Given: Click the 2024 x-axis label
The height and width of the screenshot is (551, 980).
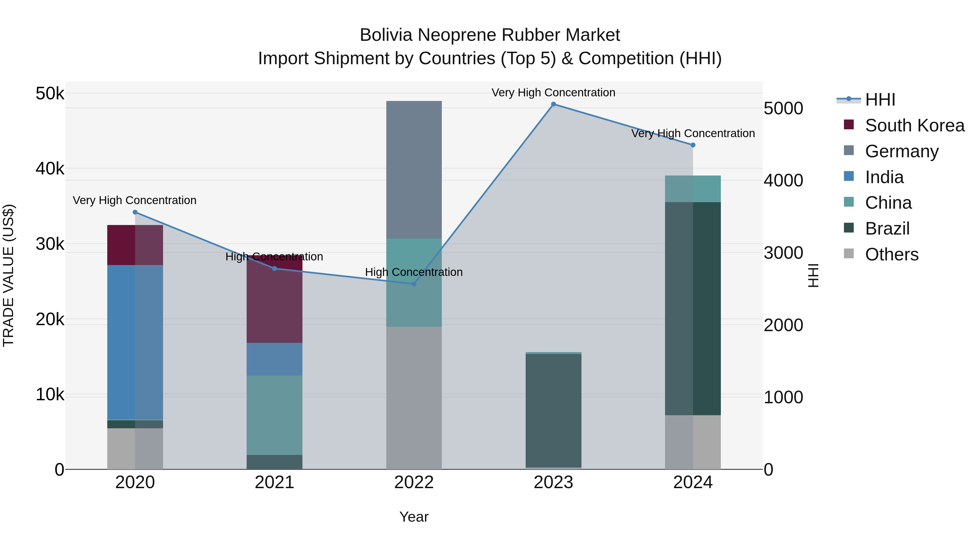Looking at the screenshot, I should point(693,482).
